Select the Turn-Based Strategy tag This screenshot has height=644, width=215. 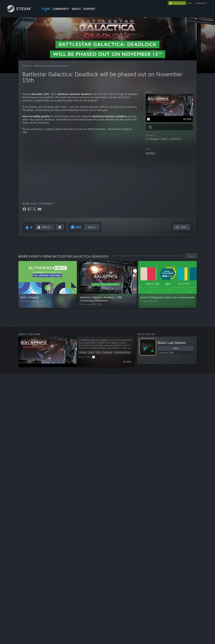pyautogui.click(x=122, y=352)
